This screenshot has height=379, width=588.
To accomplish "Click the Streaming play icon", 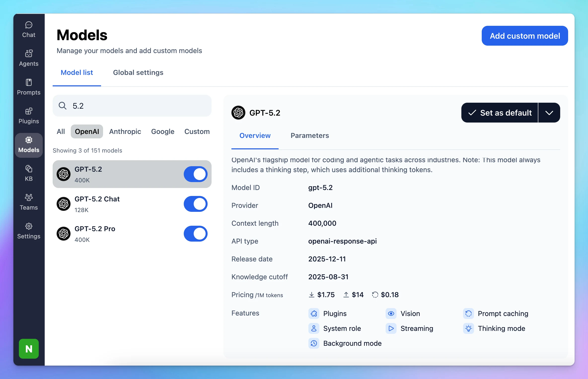I will point(391,328).
